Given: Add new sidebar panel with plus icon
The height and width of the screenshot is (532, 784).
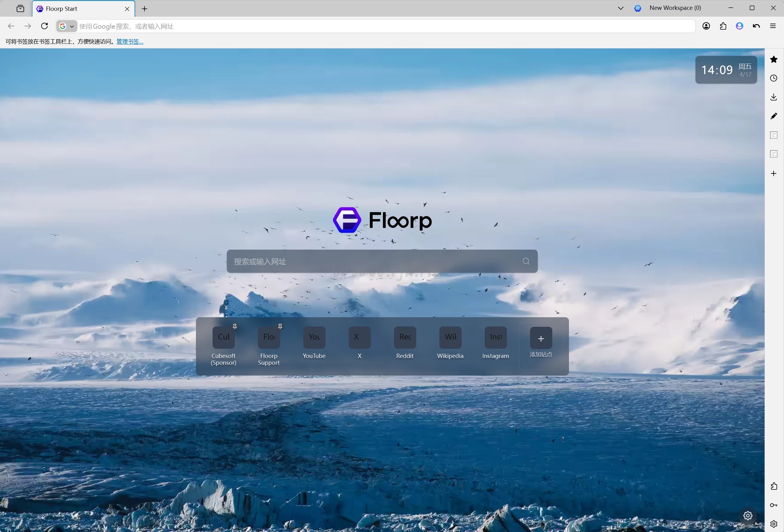Looking at the screenshot, I should [x=774, y=173].
